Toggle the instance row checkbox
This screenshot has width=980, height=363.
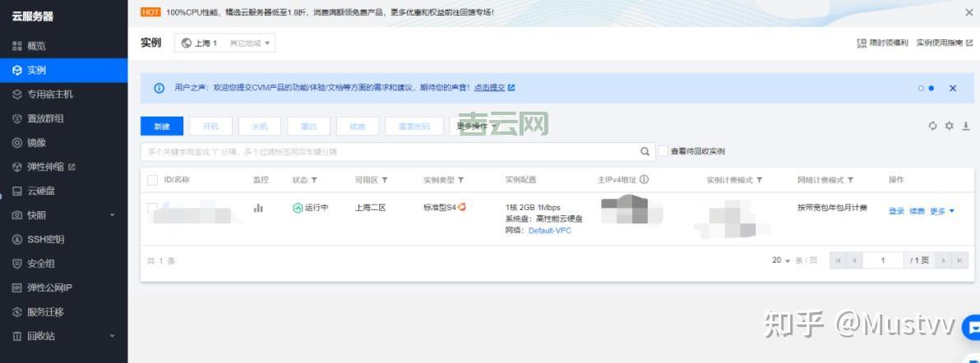[152, 208]
